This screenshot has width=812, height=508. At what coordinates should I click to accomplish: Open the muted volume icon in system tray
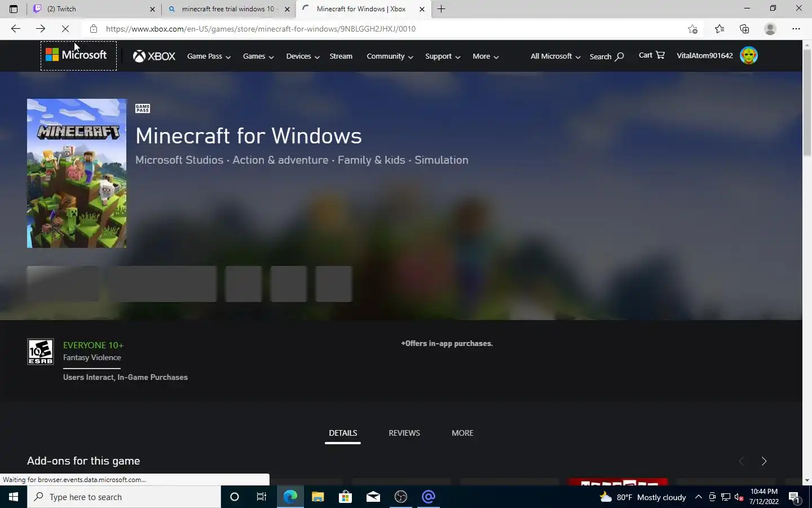[739, 497]
